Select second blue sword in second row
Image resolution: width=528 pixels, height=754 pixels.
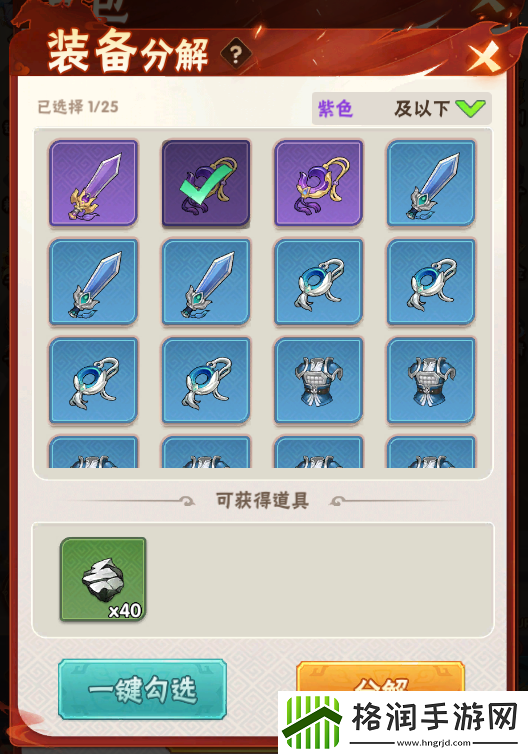[206, 282]
